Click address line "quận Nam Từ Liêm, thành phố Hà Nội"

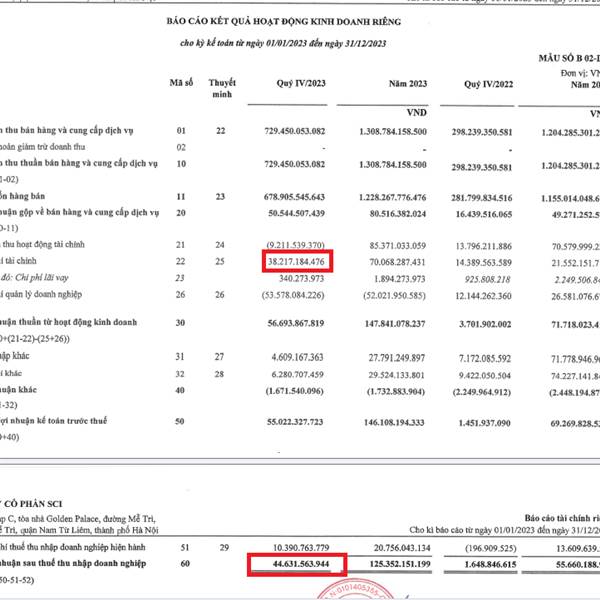[x=88, y=530]
